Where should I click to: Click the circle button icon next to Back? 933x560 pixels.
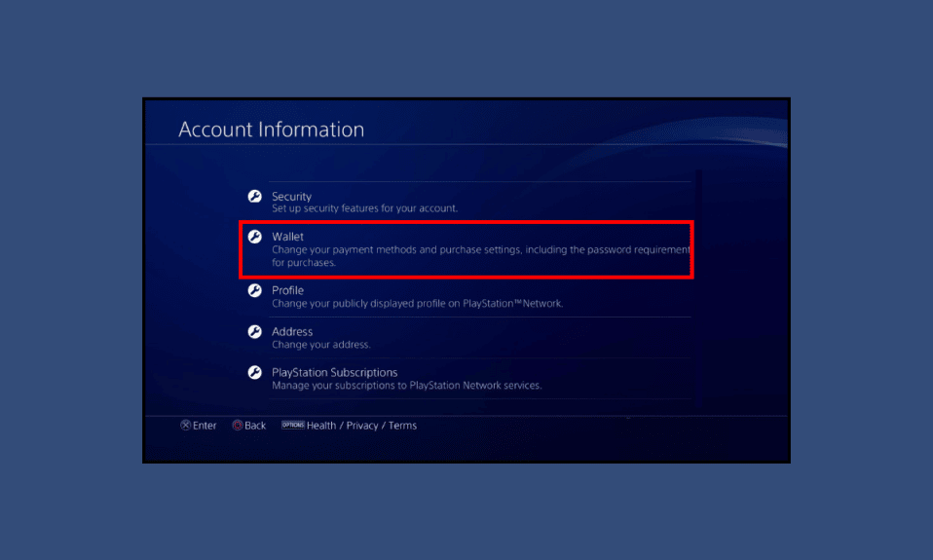238,425
